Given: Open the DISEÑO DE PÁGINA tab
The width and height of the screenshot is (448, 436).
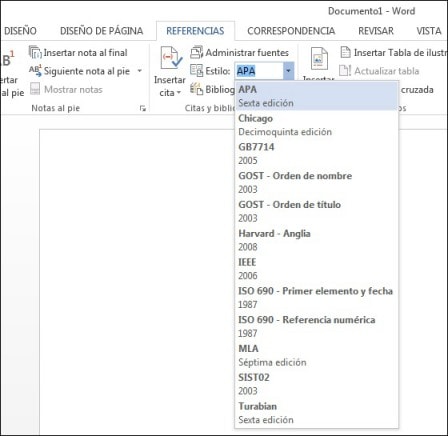Looking at the screenshot, I should [101, 31].
